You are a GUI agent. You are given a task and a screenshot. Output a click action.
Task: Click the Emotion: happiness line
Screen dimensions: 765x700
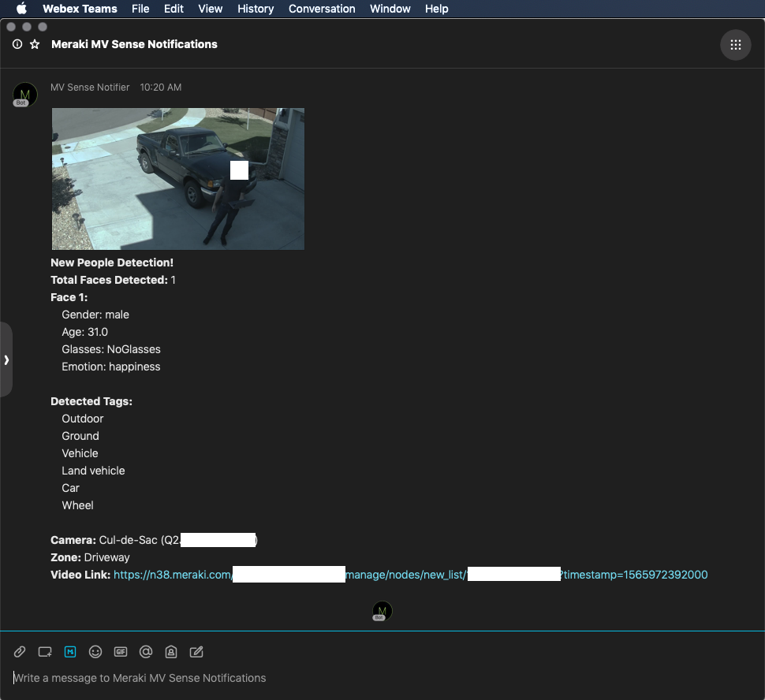coord(110,367)
